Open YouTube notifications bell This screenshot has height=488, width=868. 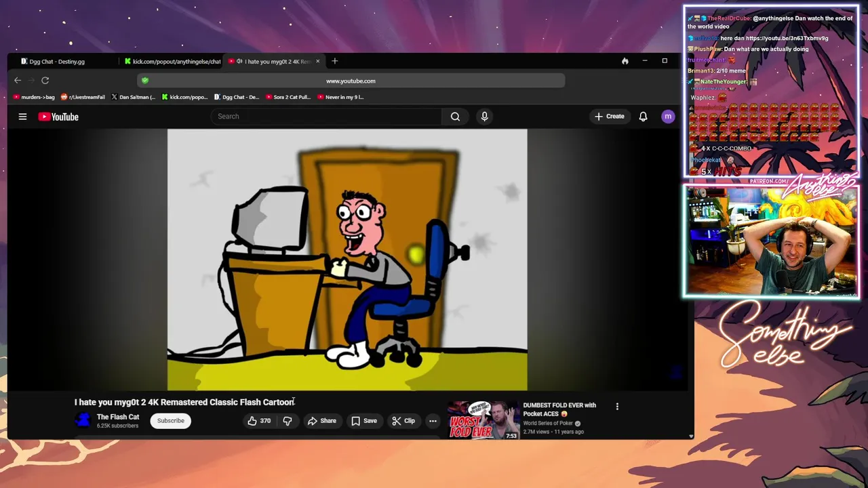coord(643,117)
